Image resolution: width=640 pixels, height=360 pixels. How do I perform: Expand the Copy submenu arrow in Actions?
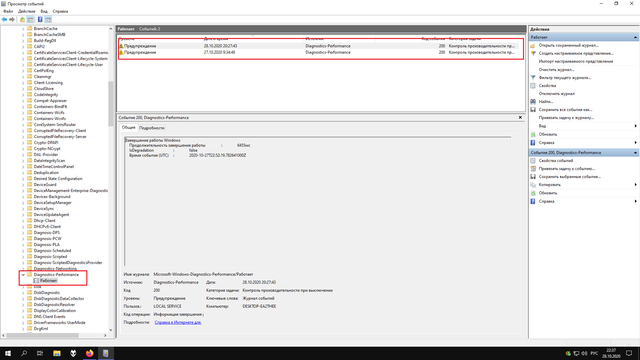click(x=636, y=185)
